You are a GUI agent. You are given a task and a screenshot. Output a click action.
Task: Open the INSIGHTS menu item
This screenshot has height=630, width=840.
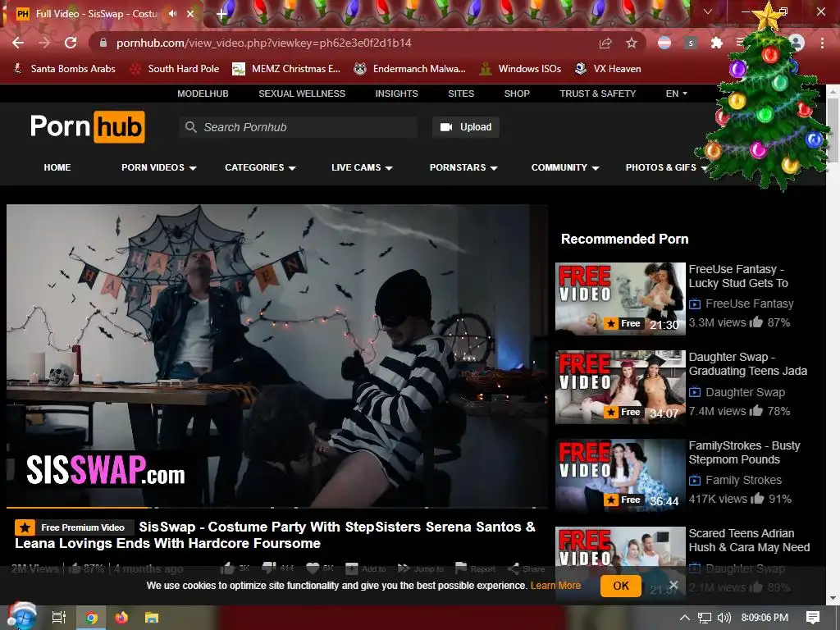coord(396,94)
